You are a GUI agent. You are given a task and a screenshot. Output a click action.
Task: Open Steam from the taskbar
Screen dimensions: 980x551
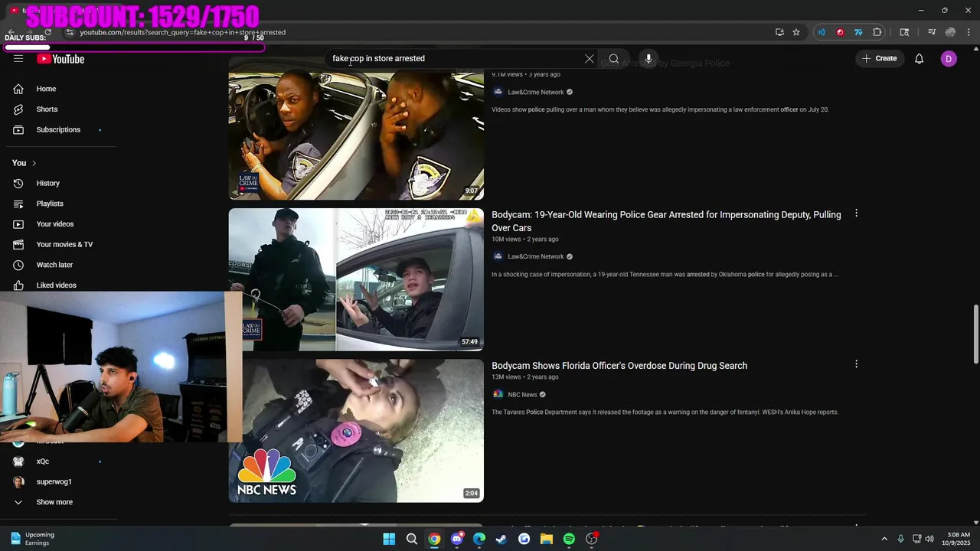501,539
